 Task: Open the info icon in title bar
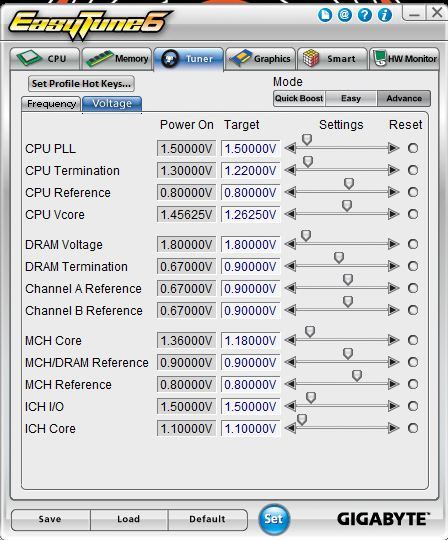(385, 15)
